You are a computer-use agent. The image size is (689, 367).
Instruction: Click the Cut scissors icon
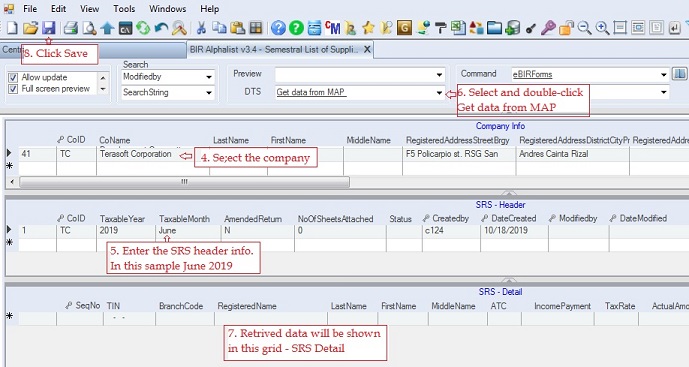coord(201,29)
